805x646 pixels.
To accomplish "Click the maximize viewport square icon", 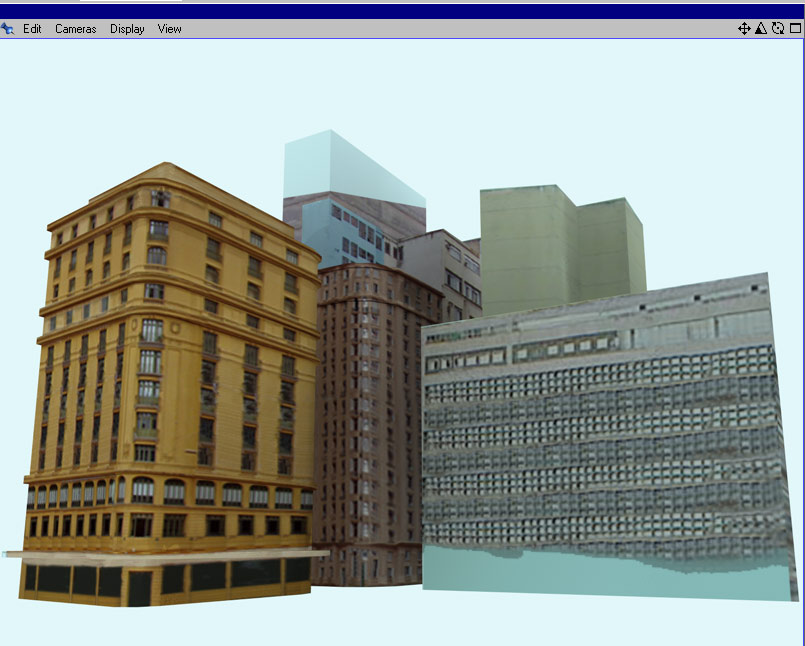I will [795, 28].
